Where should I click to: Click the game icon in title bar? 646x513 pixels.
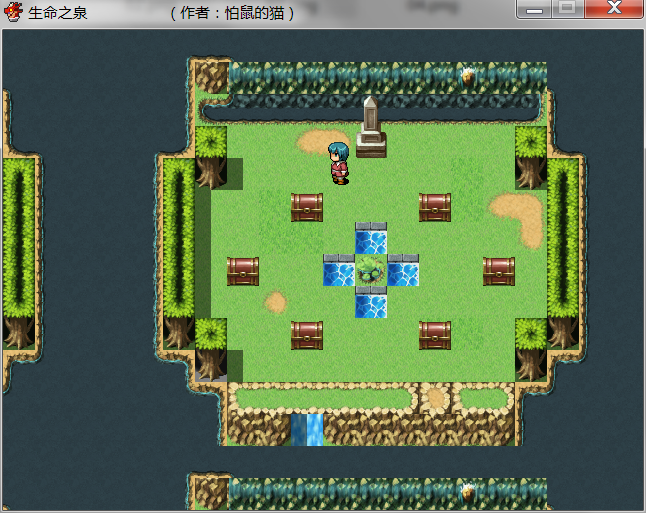tap(13, 12)
